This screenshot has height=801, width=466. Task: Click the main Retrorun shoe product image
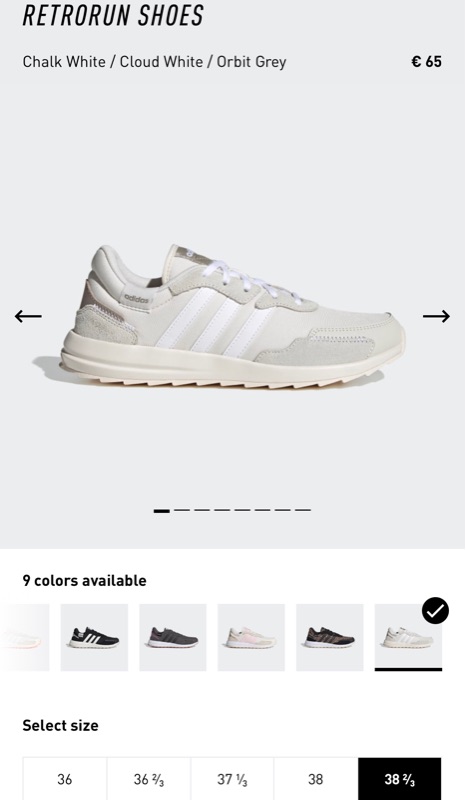click(x=232, y=317)
